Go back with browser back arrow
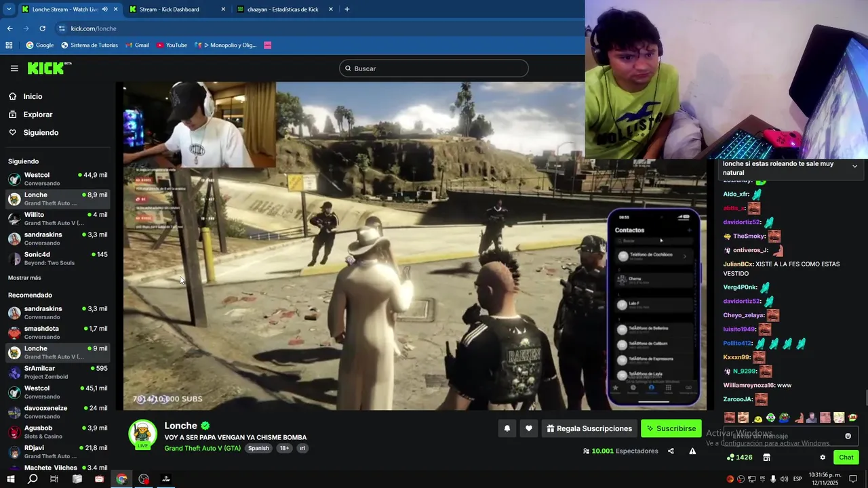The width and height of the screenshot is (868, 488). coord(9,28)
